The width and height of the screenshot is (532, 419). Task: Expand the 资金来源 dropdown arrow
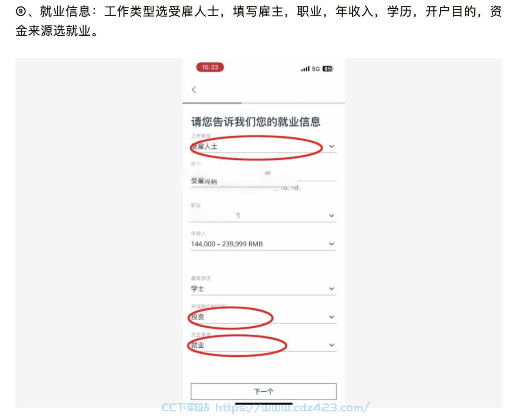tap(332, 345)
